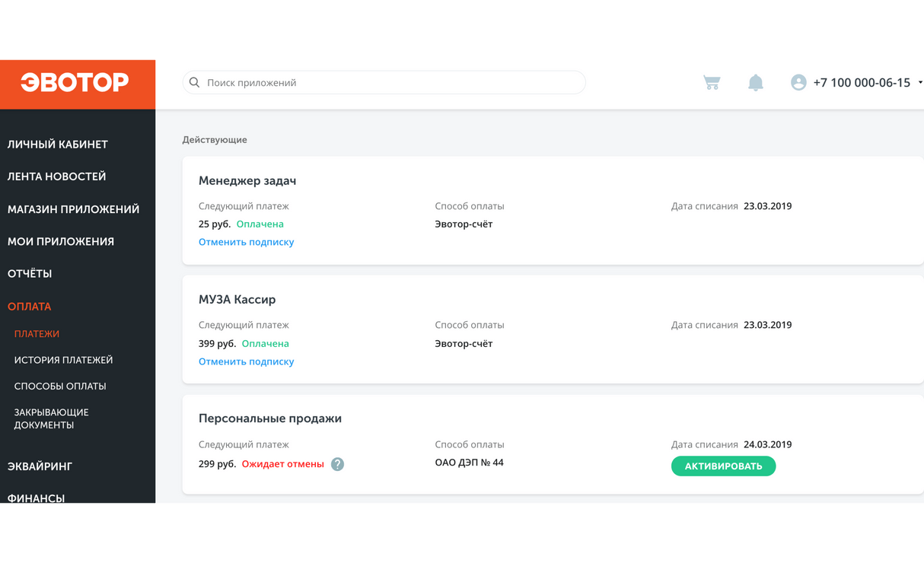
Task: Click 'Оплачена' status for Менеджер задач
Action: [260, 224]
